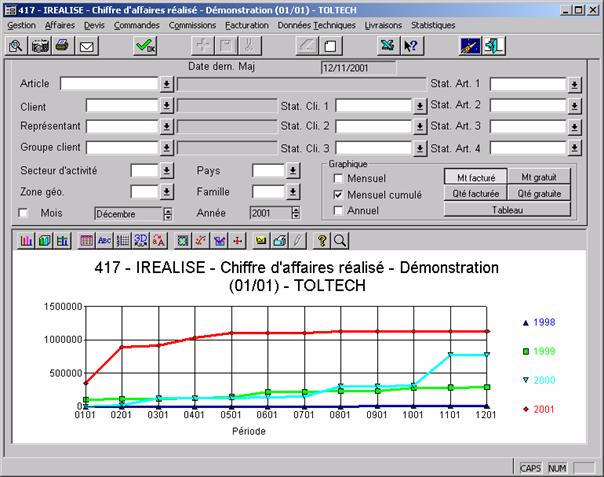Screen dimensions: 604x477
Task: Click the Mois Décembre spinner arrows
Action: 168,214
